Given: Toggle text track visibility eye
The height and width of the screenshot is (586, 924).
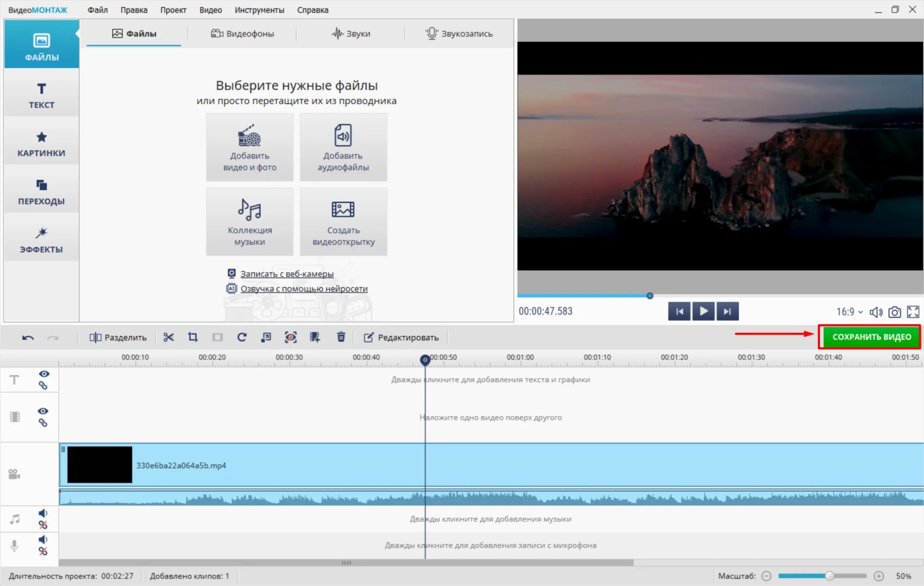Looking at the screenshot, I should pyautogui.click(x=43, y=374).
